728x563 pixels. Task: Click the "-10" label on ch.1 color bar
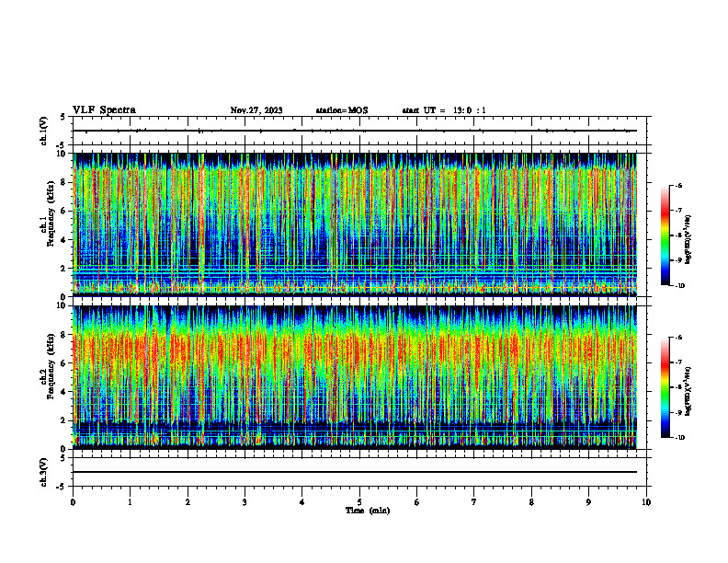pos(679,285)
